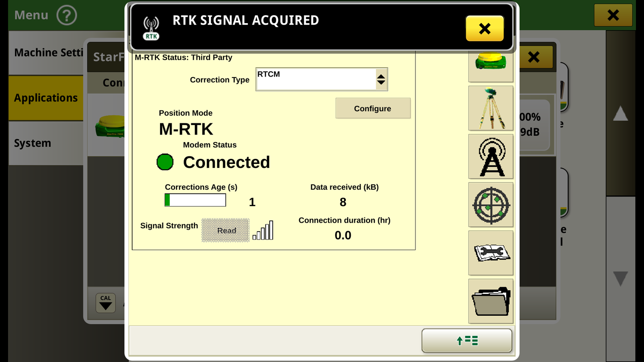Viewport: 644px width, 362px height.
Task: Click the M-RTK Status: Third Party text
Action: click(x=183, y=57)
